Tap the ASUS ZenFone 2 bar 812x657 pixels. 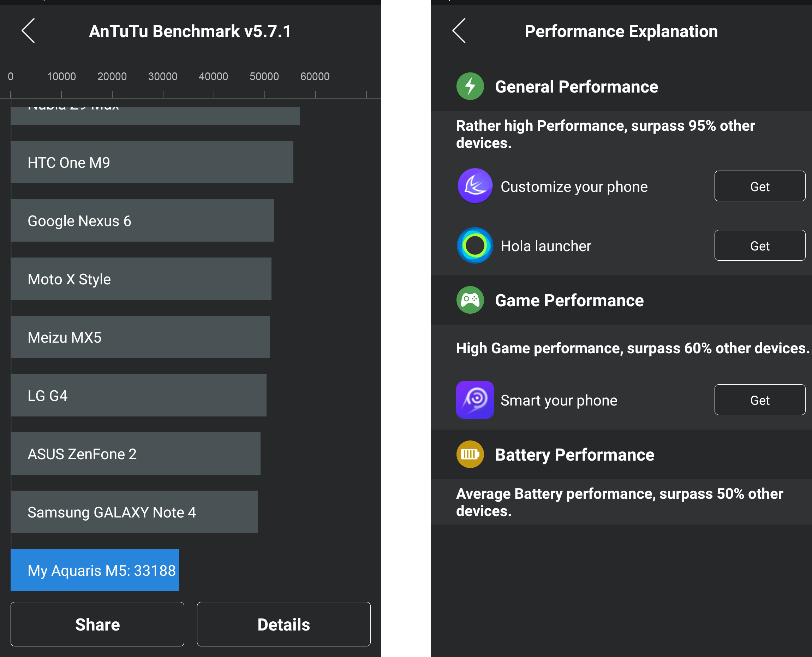[136, 454]
